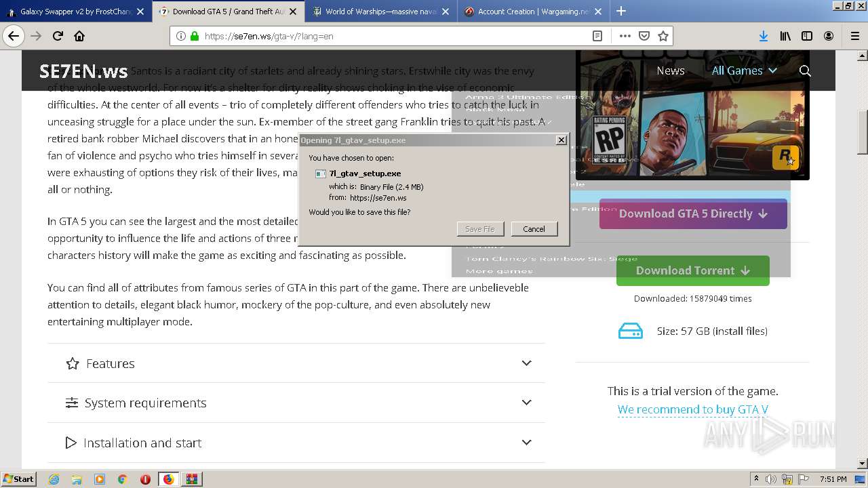Open the volume speaker tray icon

click(x=771, y=479)
